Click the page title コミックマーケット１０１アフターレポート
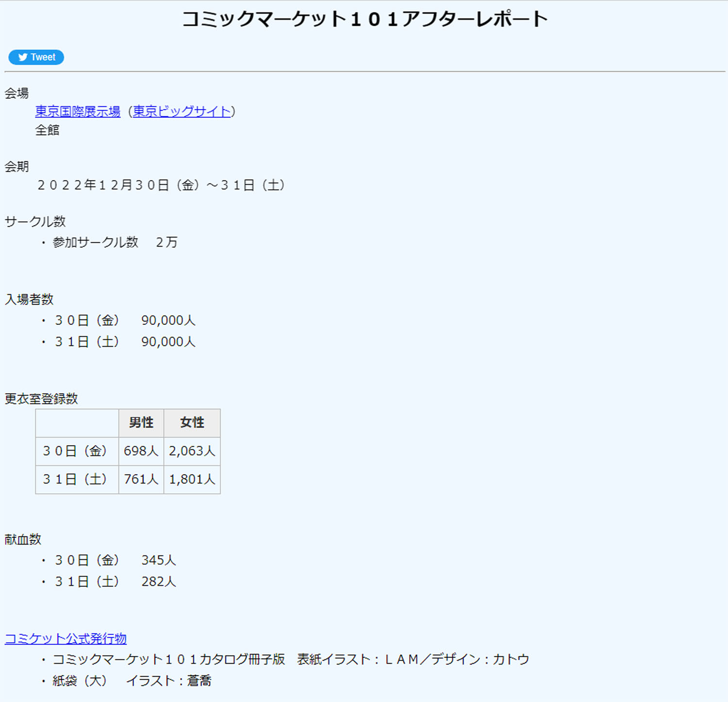This screenshot has width=728, height=702. (364, 18)
